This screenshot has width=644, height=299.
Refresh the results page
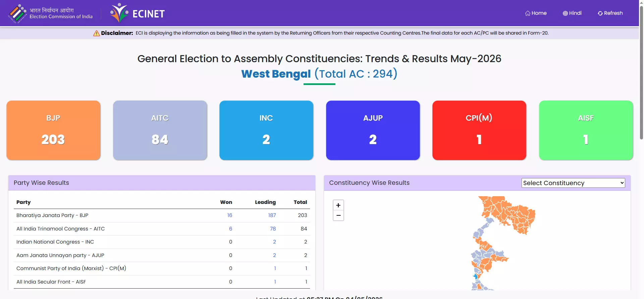coord(610,13)
